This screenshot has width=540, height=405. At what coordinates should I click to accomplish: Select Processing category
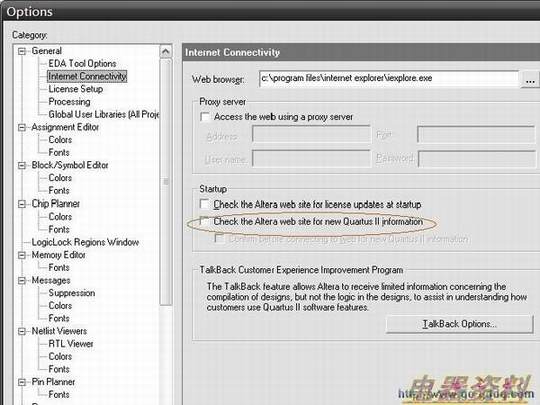coord(69,102)
